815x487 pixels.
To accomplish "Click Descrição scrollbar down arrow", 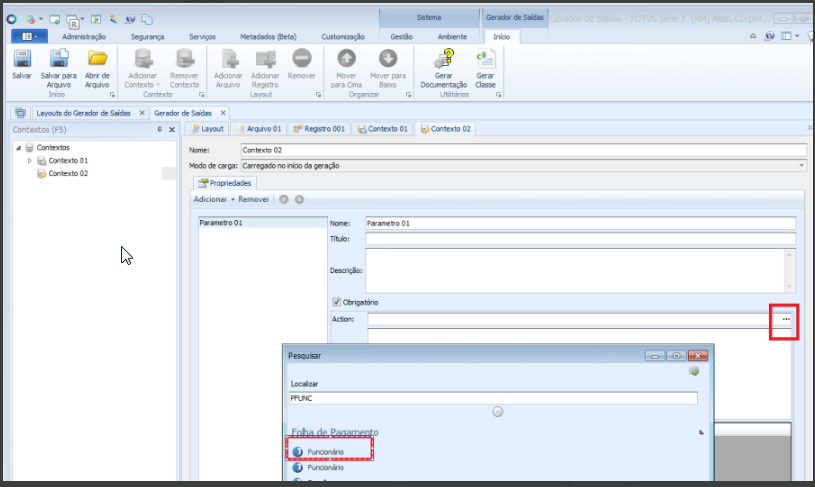I will point(790,287).
